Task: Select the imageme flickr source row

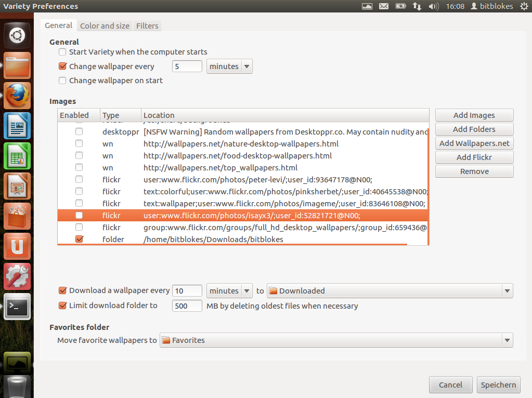Action: click(x=242, y=203)
